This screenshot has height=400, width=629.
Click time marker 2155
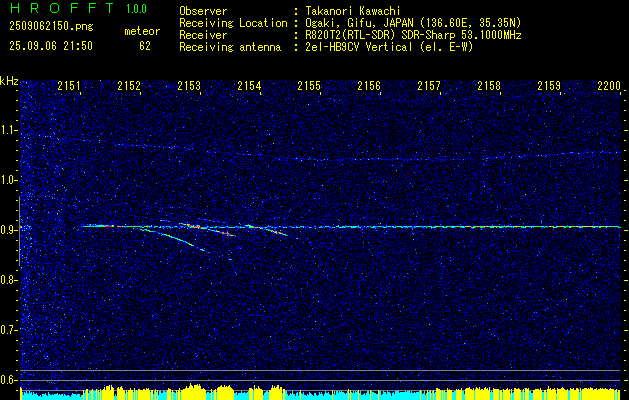pos(309,86)
